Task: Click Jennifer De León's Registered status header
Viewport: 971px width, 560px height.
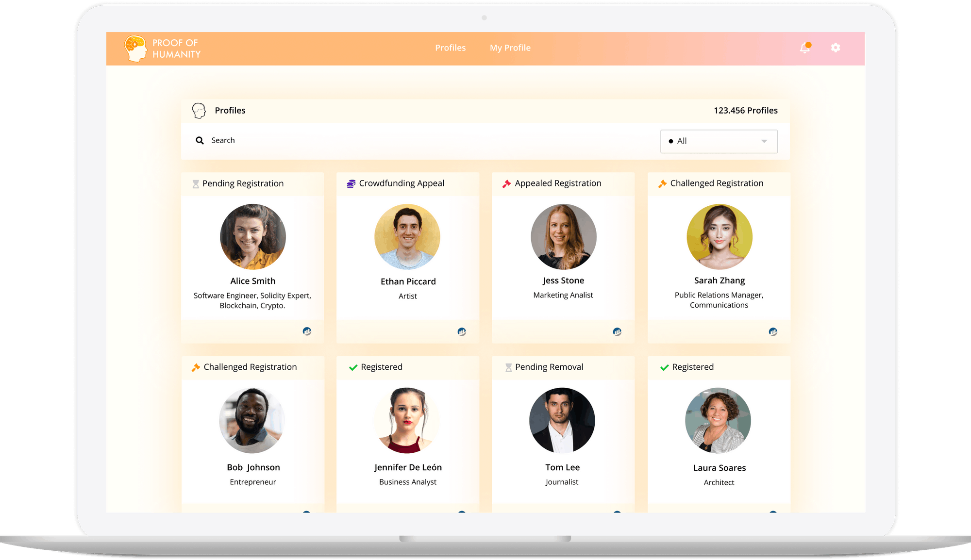Action: (381, 367)
